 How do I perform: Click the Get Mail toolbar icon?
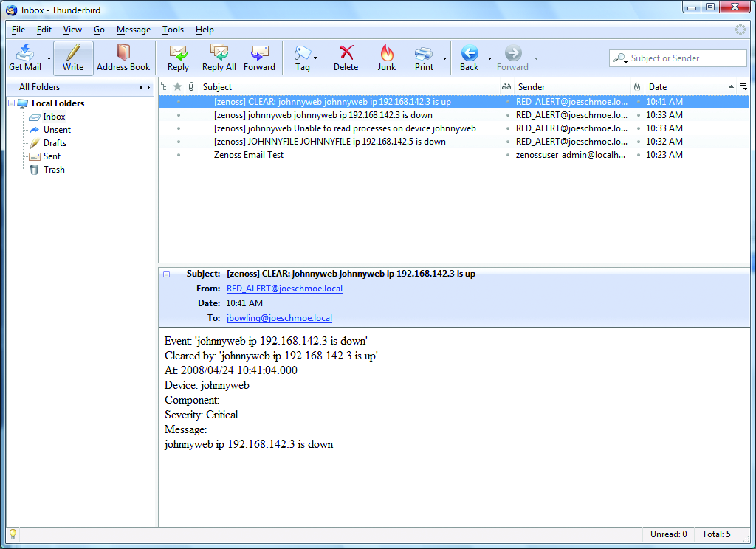(x=25, y=58)
